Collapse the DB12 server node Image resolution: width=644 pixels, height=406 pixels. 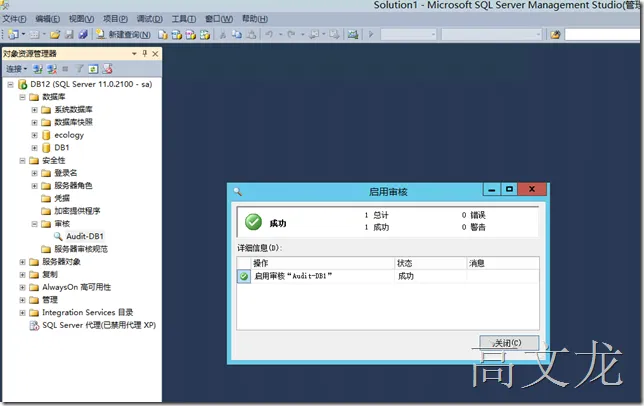[x=11, y=85]
